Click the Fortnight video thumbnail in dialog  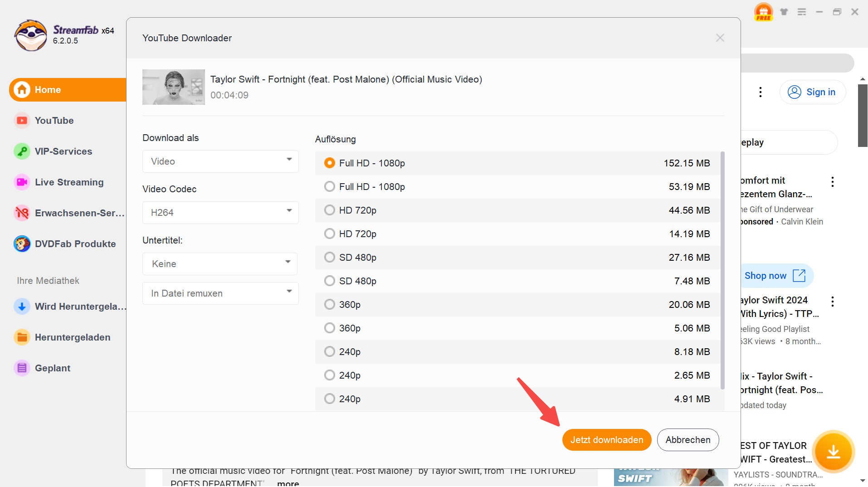(174, 87)
